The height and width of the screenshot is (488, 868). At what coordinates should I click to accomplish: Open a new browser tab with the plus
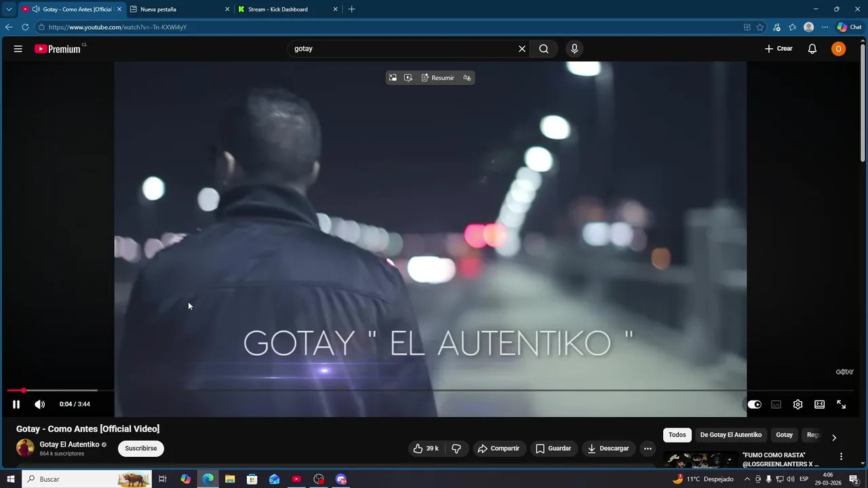[x=351, y=9]
